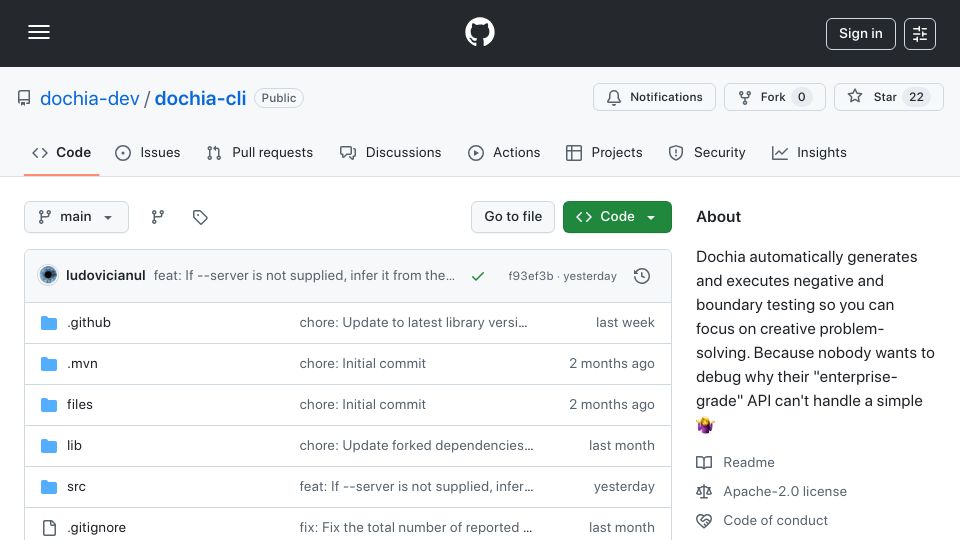Open the dochia-cli repository link
The image size is (960, 540).
pos(200,98)
